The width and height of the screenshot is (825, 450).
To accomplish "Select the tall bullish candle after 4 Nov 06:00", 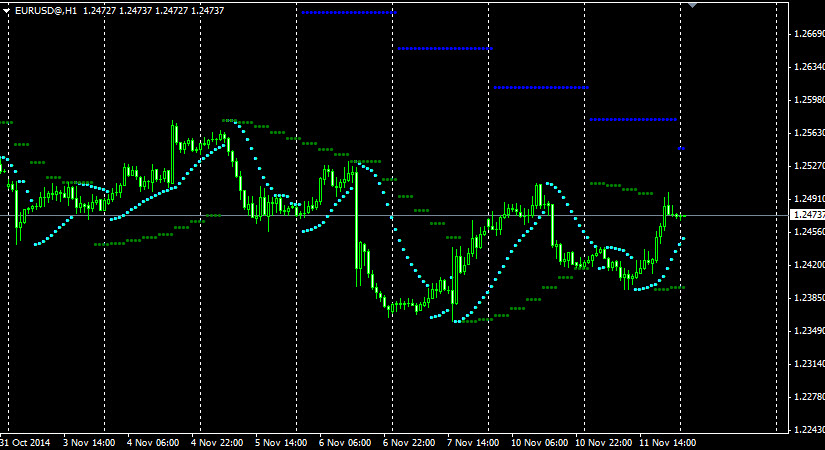I will (173, 153).
